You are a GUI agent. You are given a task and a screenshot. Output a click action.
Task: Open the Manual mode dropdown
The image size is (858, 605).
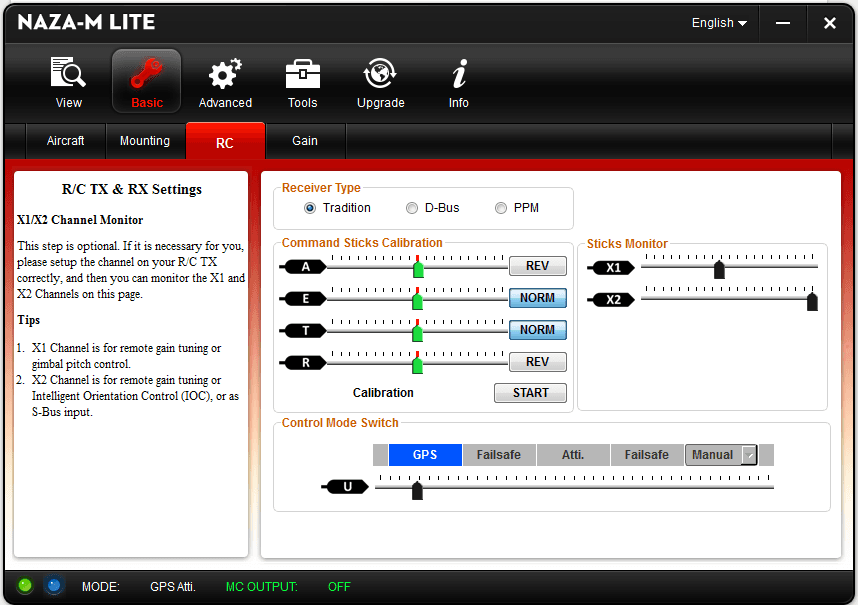click(x=746, y=455)
